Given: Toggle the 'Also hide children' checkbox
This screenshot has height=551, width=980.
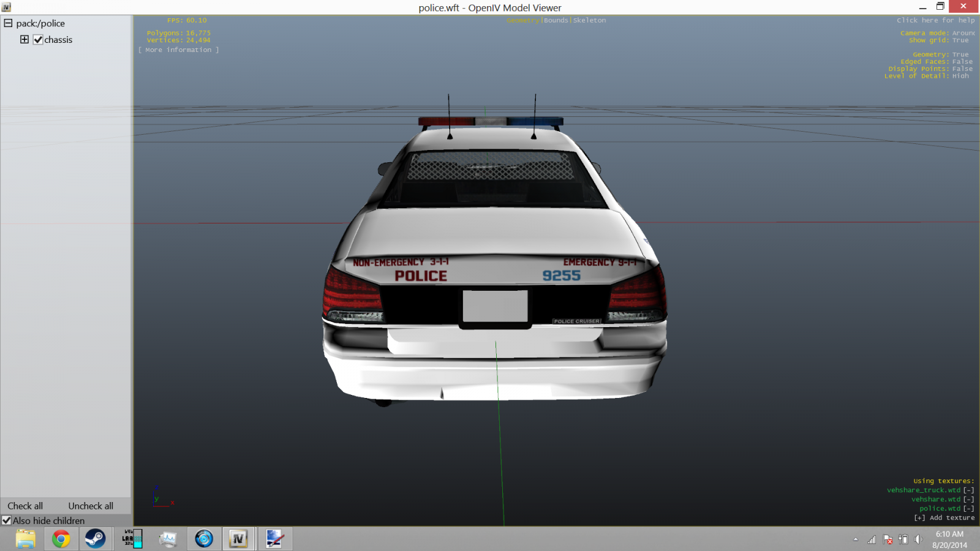Looking at the screenshot, I should point(7,520).
